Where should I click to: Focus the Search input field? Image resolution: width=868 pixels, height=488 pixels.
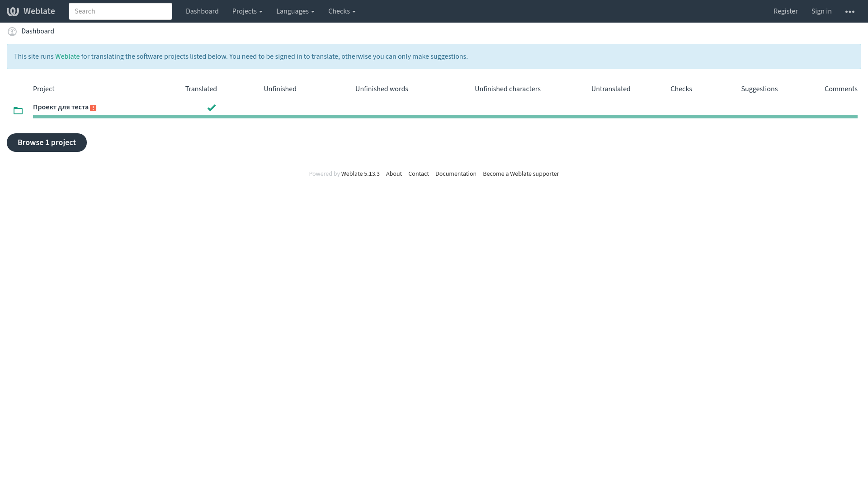tap(120, 11)
